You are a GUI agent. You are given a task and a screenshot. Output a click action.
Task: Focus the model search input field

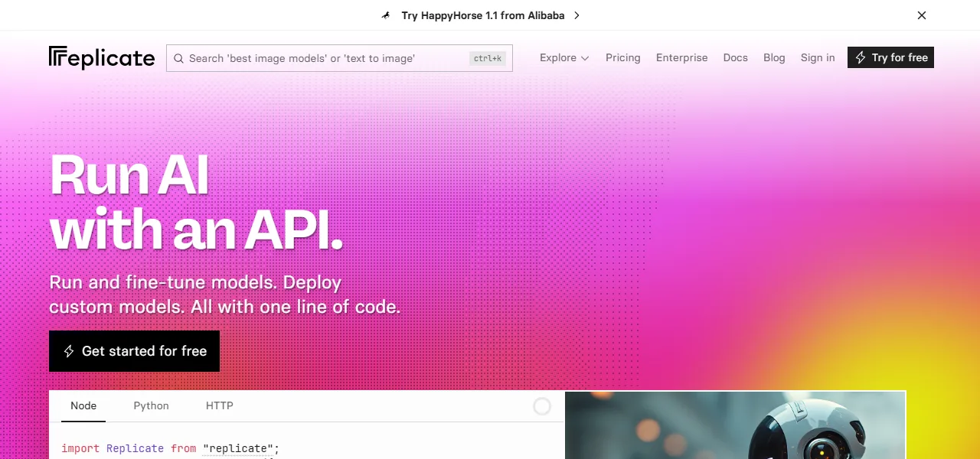339,58
